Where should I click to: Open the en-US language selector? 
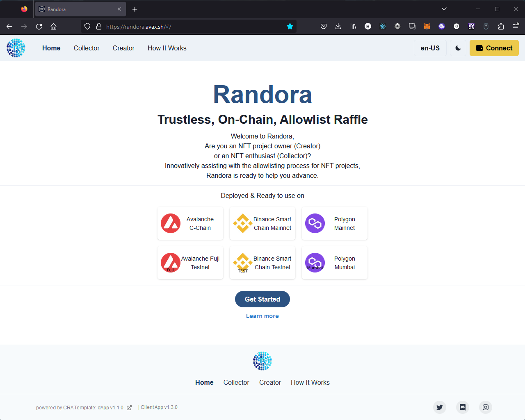pos(430,48)
